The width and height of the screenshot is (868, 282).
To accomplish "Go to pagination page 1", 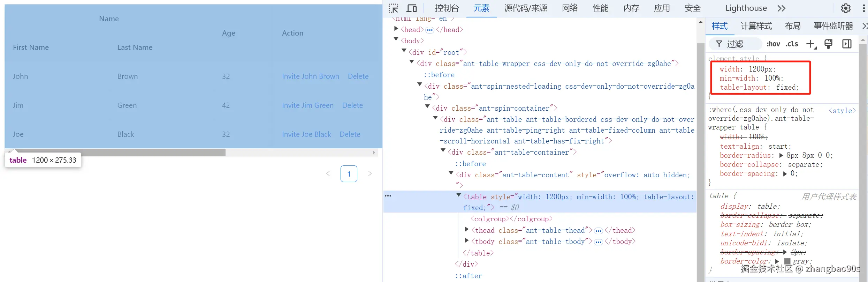I will 349,174.
